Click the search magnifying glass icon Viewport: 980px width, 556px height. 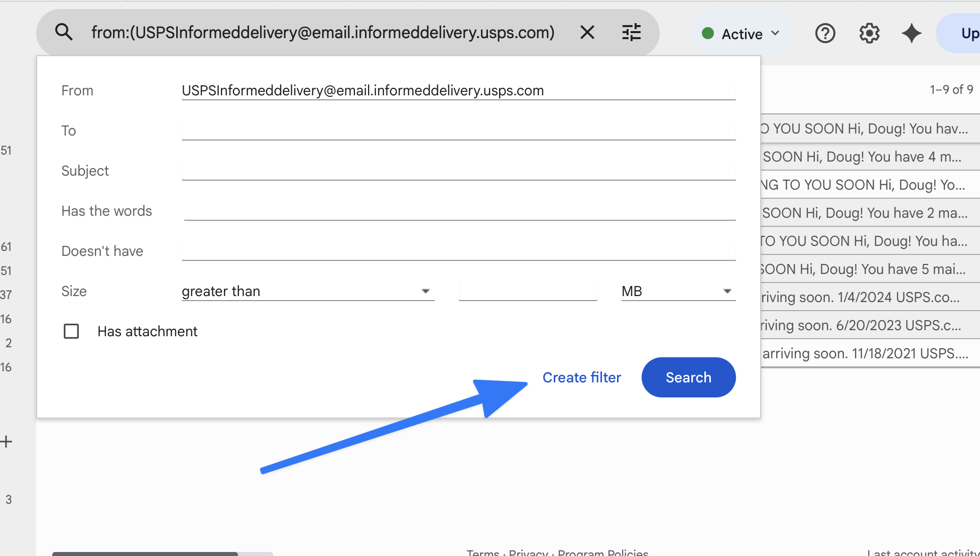pyautogui.click(x=64, y=32)
